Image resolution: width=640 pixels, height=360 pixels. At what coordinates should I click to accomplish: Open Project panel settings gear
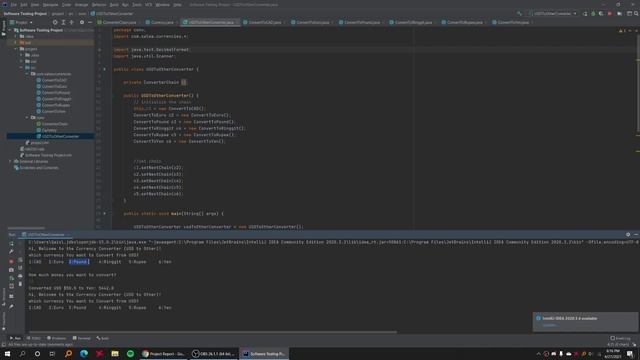82,22
